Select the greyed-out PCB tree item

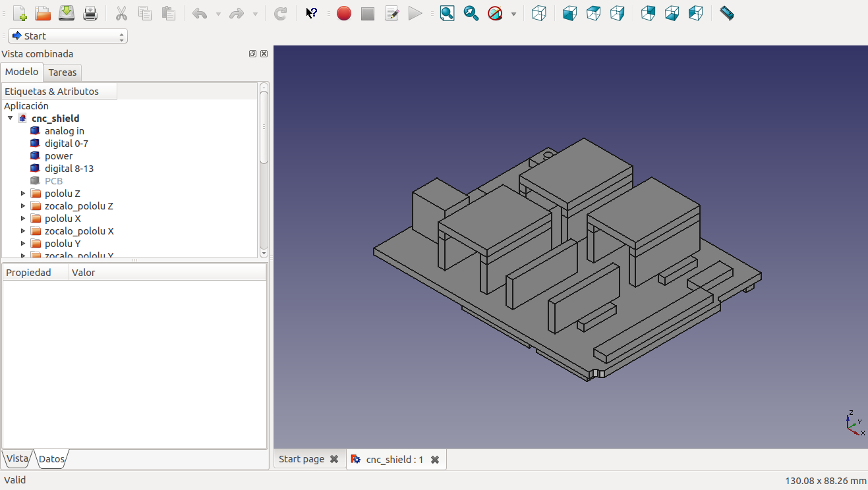click(x=53, y=181)
